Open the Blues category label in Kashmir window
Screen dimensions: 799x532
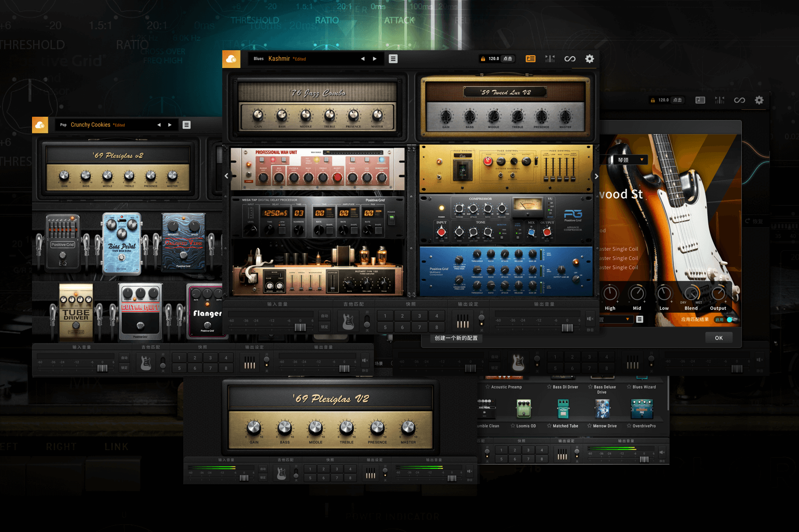(259, 59)
